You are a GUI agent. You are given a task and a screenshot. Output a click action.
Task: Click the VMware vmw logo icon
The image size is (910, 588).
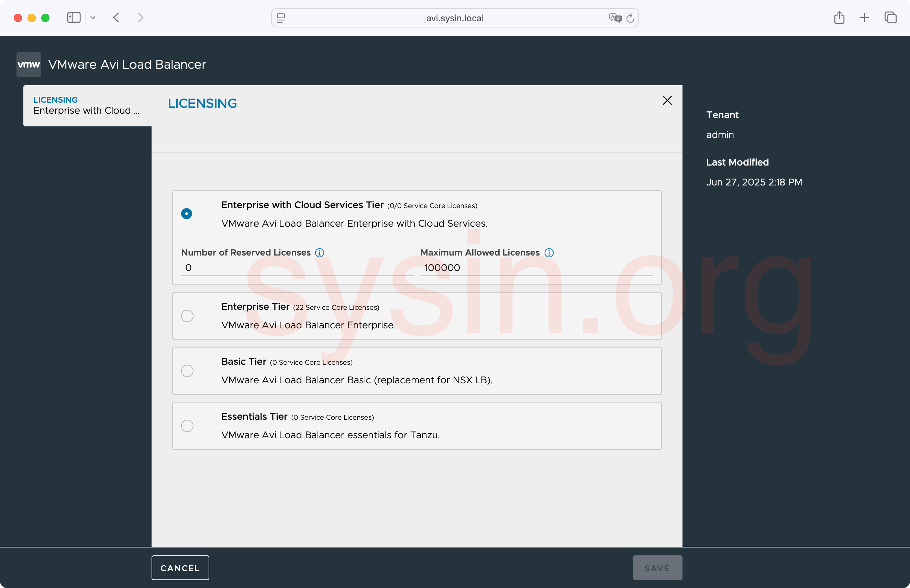pyautogui.click(x=29, y=65)
